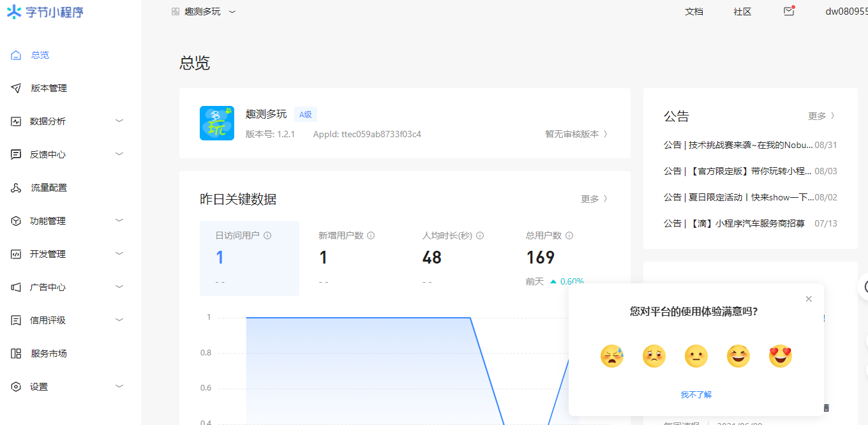
Task: Open 总览 home icon in sidebar
Action: click(x=17, y=55)
